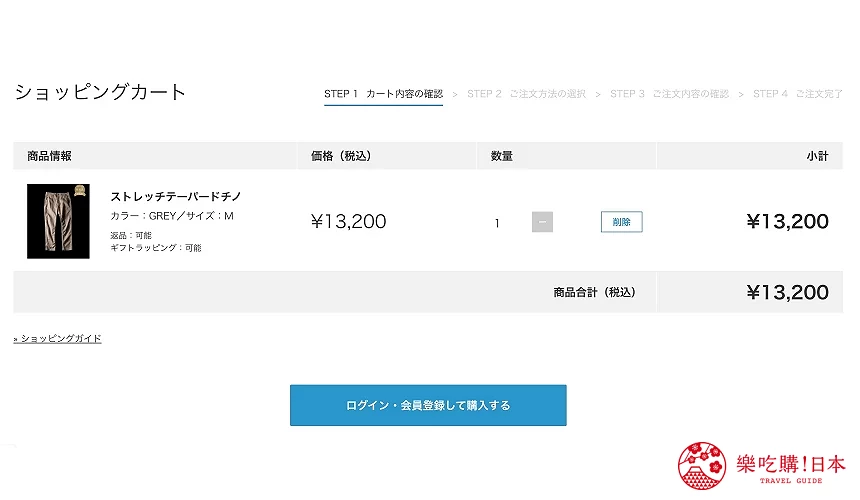Select the STEP 4 ご注文完了 step
860x500 pixels.
798,94
